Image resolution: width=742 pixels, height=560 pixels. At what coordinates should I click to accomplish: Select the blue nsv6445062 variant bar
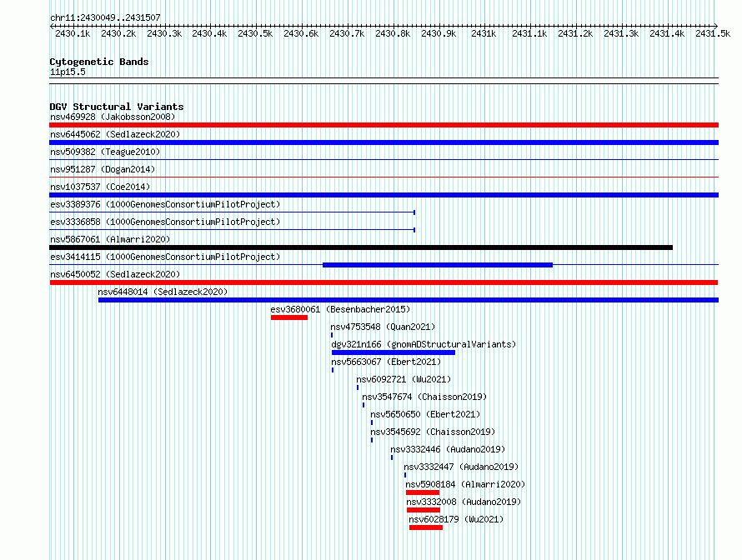click(x=384, y=142)
